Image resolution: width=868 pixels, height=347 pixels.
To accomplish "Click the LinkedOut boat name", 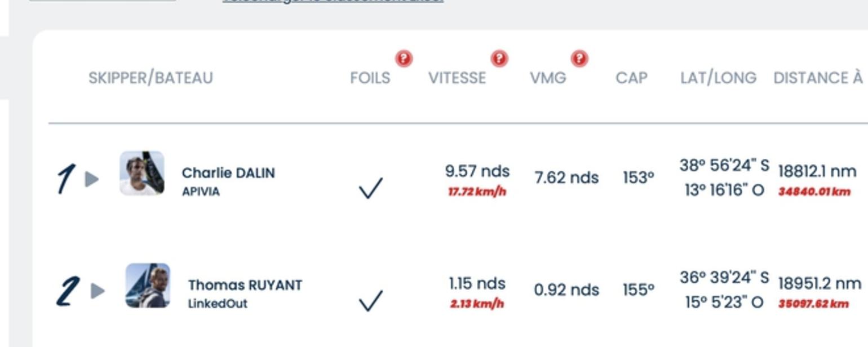I will tap(218, 304).
